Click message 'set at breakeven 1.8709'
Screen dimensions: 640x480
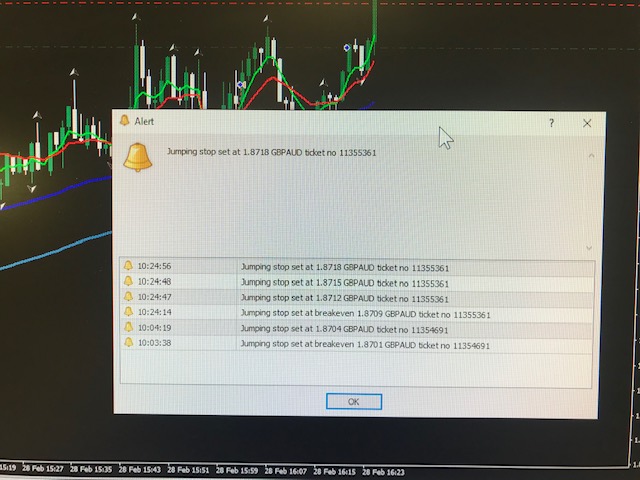click(x=333, y=313)
